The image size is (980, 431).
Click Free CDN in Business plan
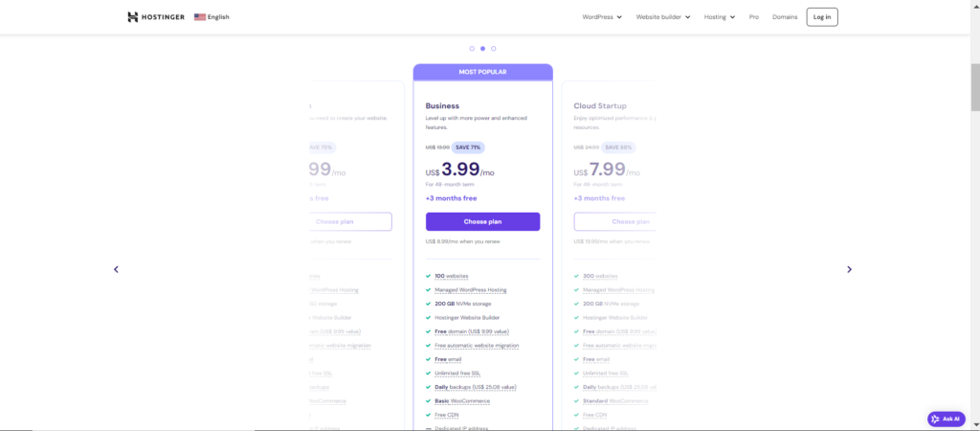click(x=447, y=415)
